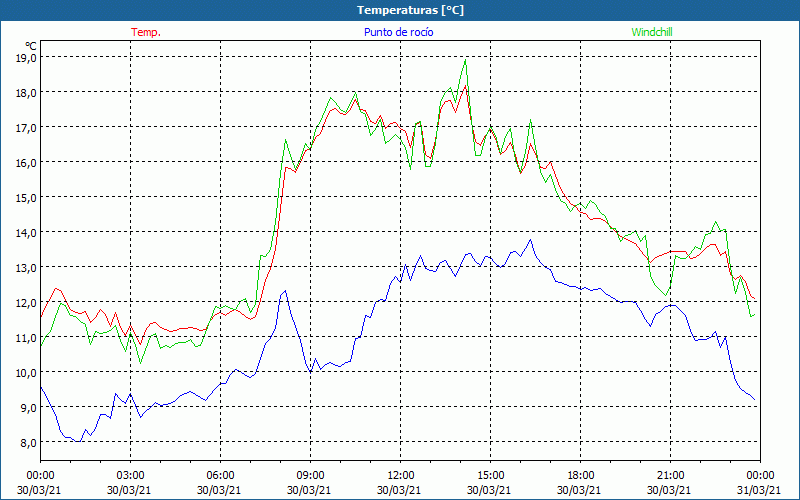Click the °C unit label on axis
Screen dimensions: 800x500
[31, 46]
